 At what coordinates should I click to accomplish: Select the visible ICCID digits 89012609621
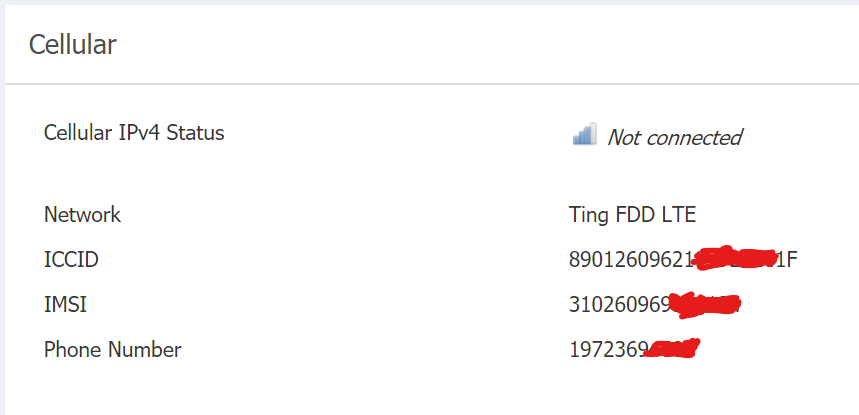pyautogui.click(x=630, y=260)
